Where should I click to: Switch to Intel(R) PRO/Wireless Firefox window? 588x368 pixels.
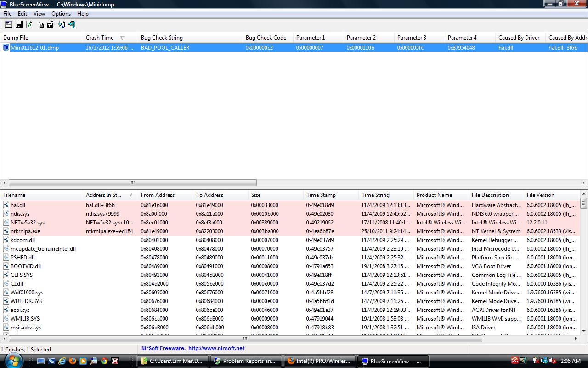coord(320,361)
